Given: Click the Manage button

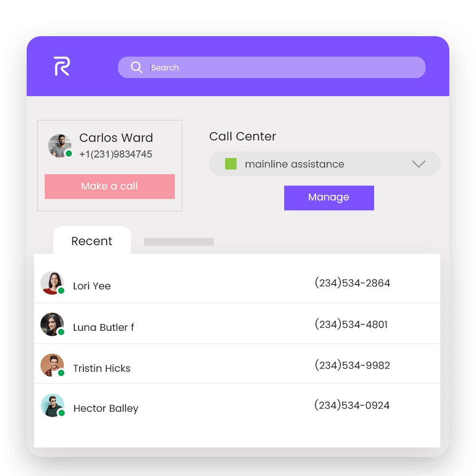Looking at the screenshot, I should [x=329, y=198].
